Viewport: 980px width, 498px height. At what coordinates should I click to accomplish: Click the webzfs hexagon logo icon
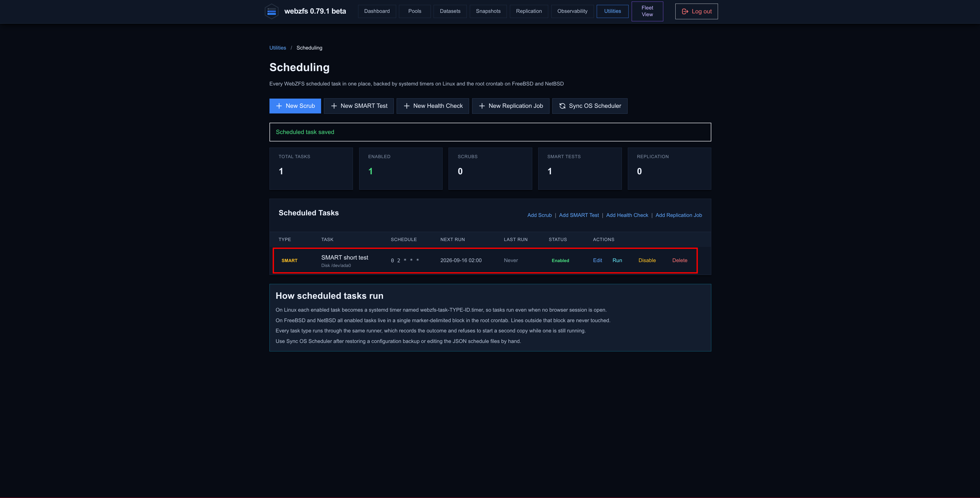271,11
